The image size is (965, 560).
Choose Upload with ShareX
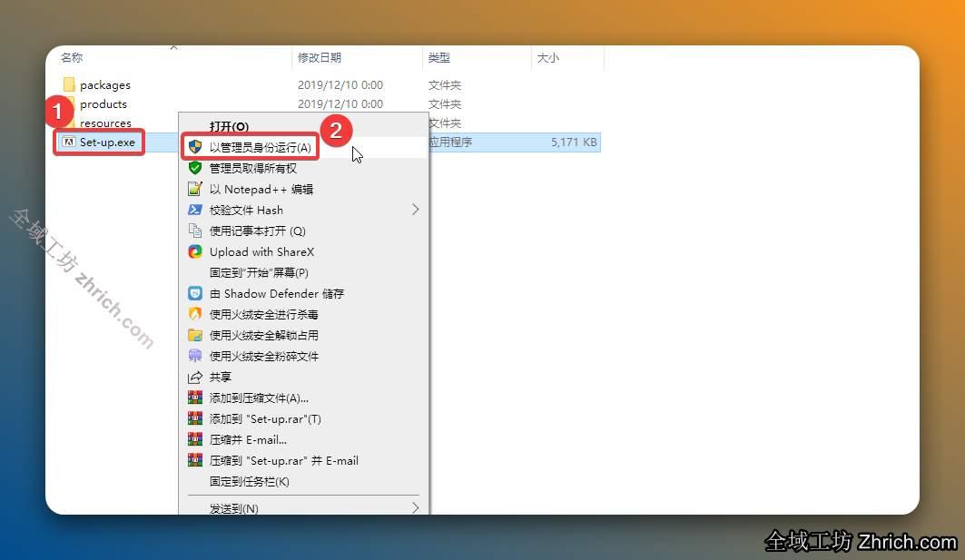(x=304, y=251)
